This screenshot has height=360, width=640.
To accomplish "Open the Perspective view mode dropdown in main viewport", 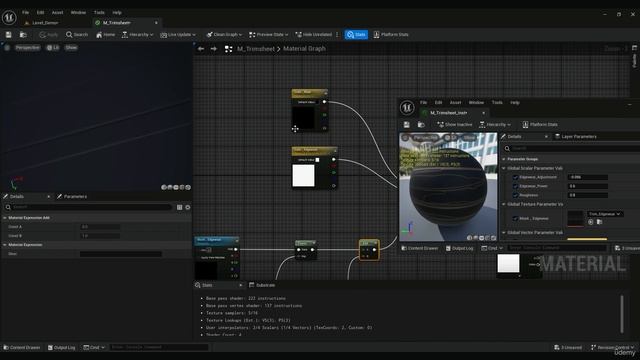I will [28, 48].
